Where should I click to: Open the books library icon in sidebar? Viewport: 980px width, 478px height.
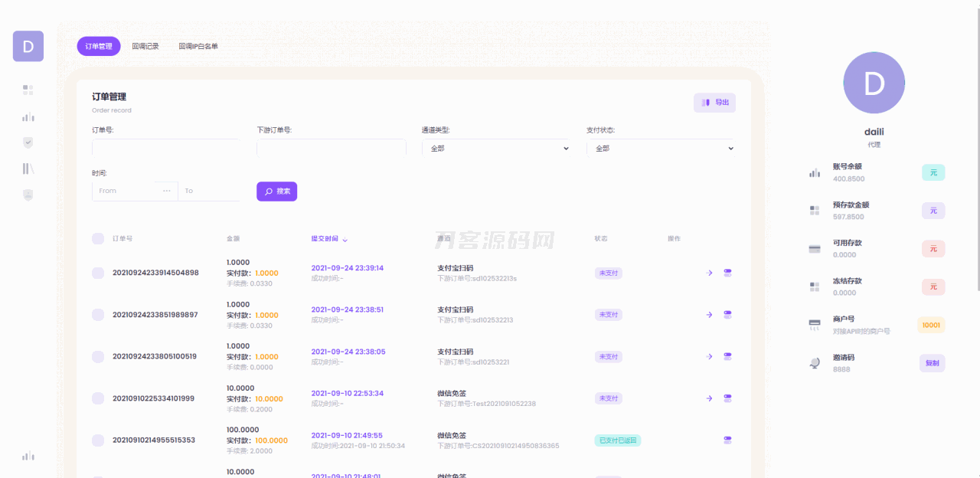28,169
